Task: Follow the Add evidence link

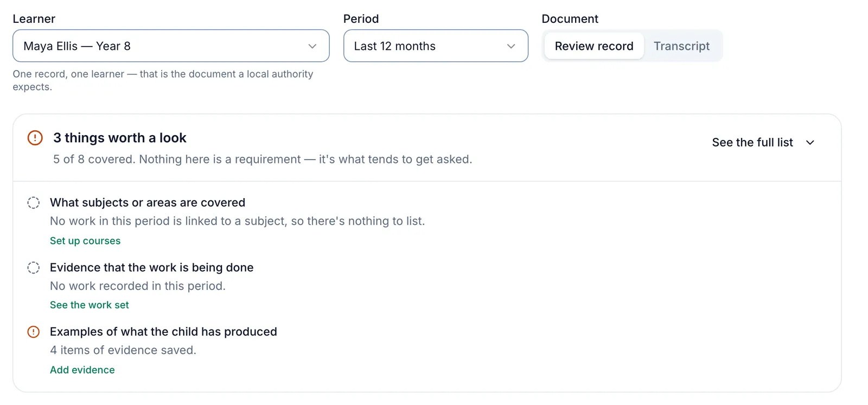Action: coord(82,370)
